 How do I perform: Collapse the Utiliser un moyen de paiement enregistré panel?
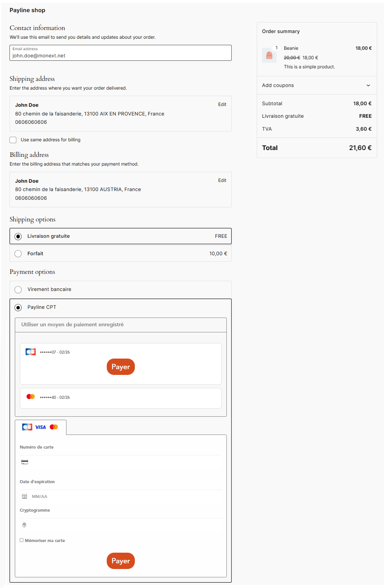point(120,325)
